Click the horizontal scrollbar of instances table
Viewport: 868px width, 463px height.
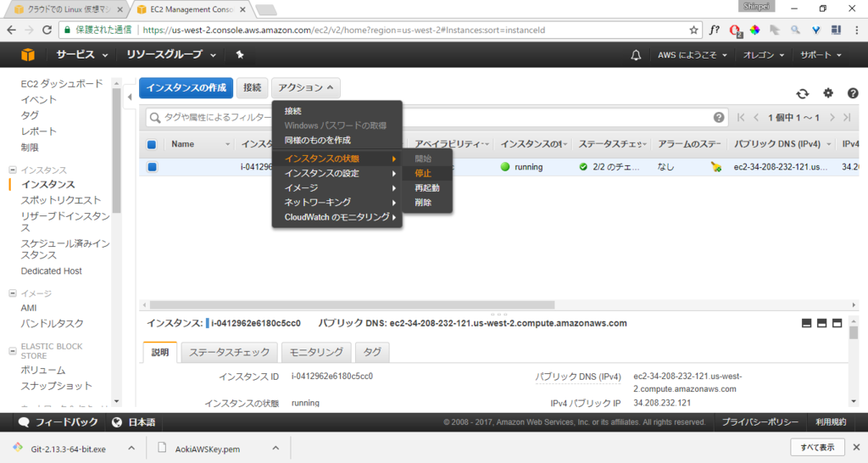[352, 304]
